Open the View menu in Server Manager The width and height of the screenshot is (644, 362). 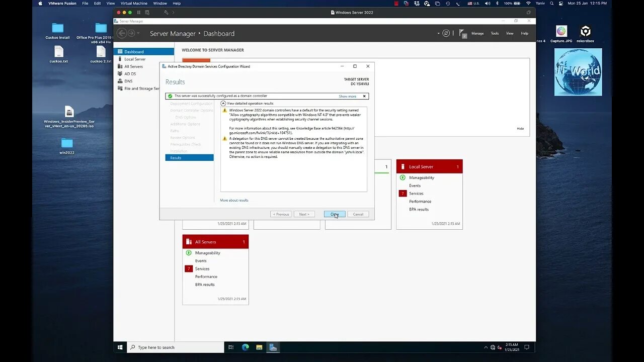pyautogui.click(x=510, y=33)
